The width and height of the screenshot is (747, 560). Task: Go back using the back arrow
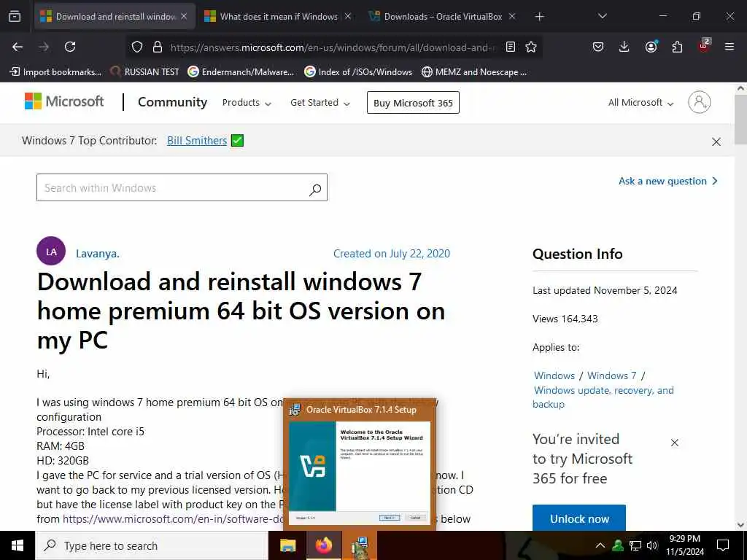pyautogui.click(x=18, y=47)
